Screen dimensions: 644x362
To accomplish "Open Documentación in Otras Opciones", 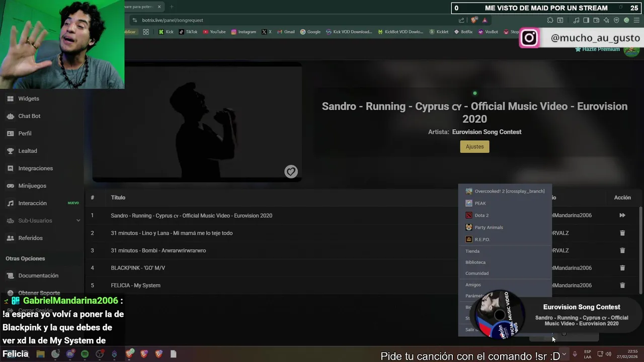I will pyautogui.click(x=38, y=276).
